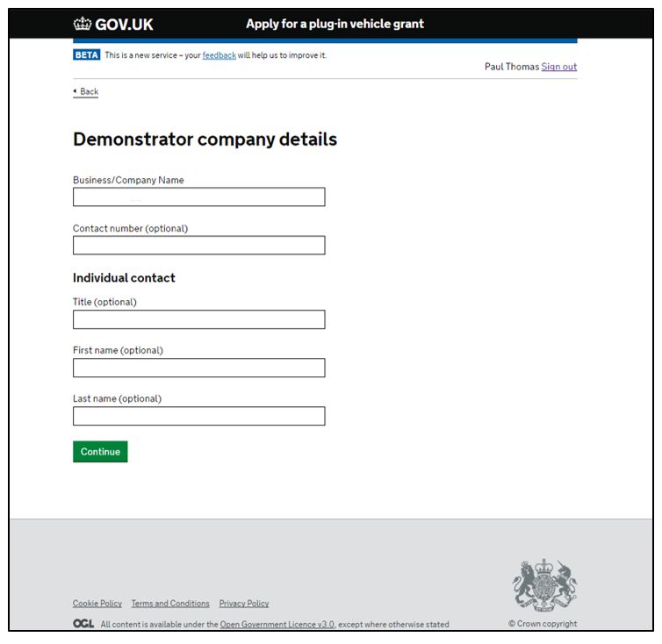Open the feedback link
This screenshot has height=644, width=662.
(x=219, y=55)
